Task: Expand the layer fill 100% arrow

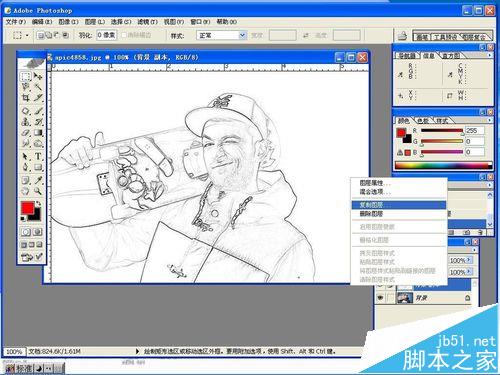Action: point(469,271)
